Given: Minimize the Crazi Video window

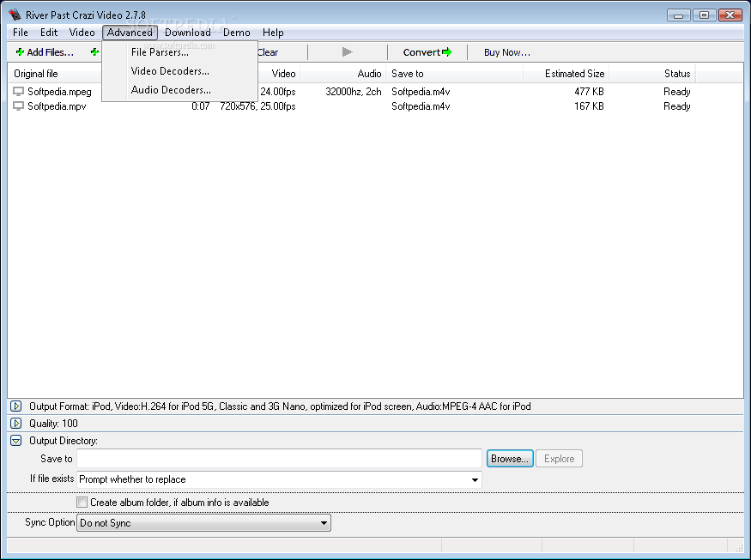Looking at the screenshot, I should tap(679, 15).
